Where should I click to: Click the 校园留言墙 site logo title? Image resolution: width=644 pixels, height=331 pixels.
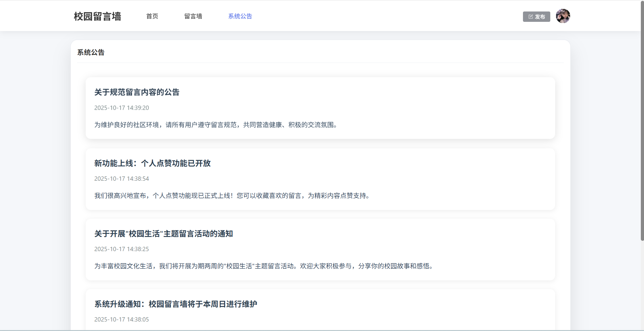click(97, 16)
